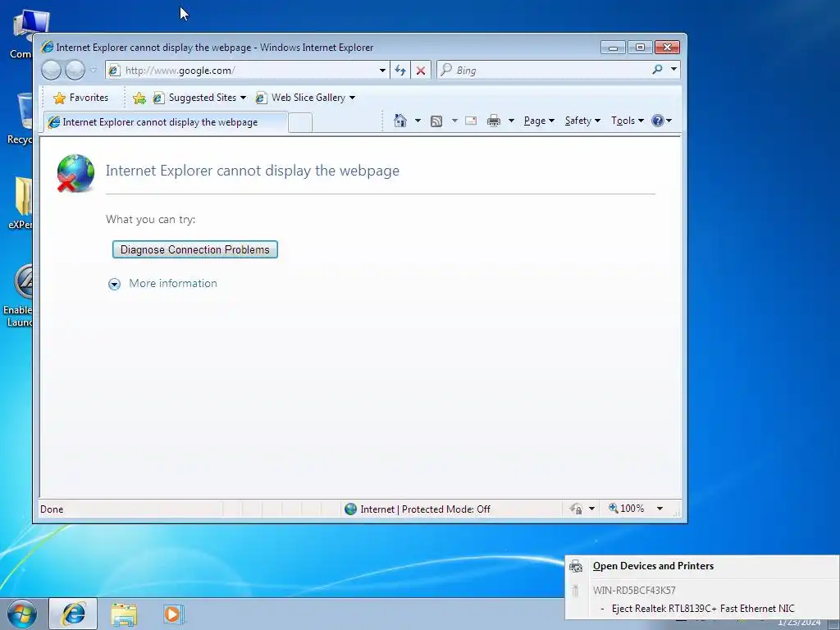Expand the zoom level dropdown arrow
The height and width of the screenshot is (630, 840).
click(660, 509)
